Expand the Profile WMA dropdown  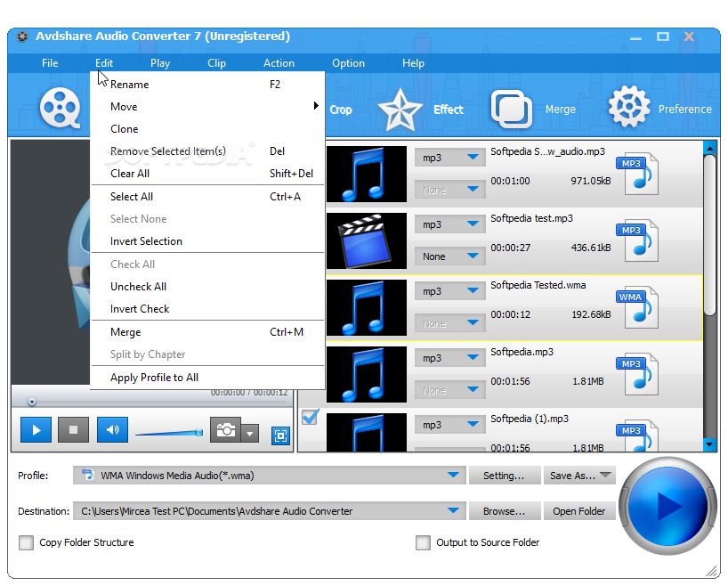click(x=454, y=475)
